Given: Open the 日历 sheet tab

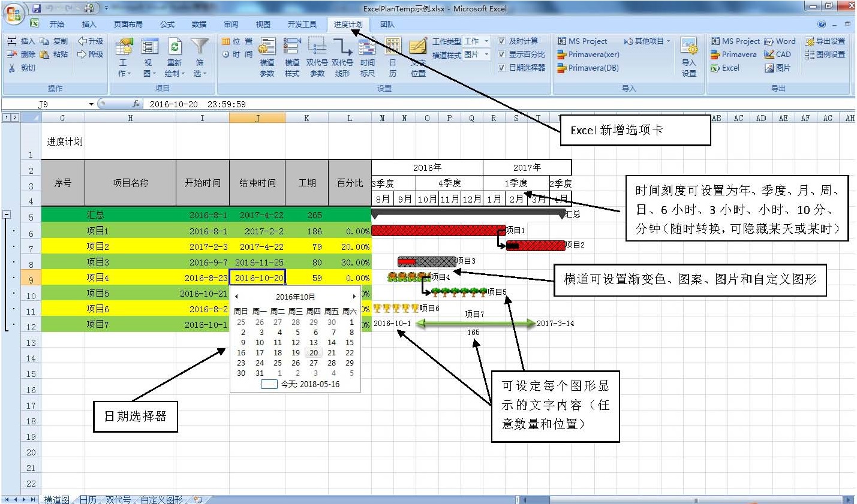Looking at the screenshot, I should [88, 499].
